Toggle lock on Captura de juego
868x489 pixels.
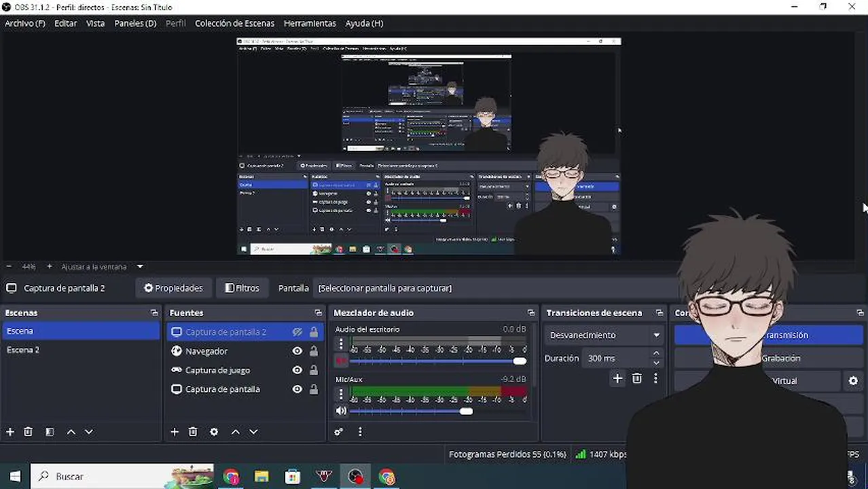coord(314,370)
